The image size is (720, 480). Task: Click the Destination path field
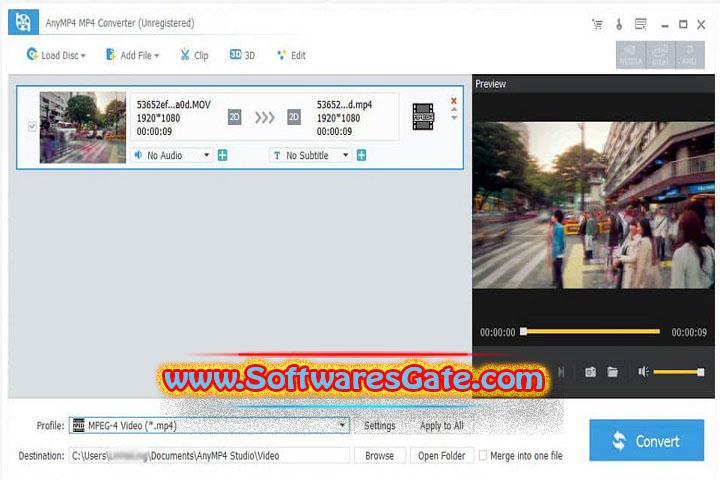[x=209, y=456]
